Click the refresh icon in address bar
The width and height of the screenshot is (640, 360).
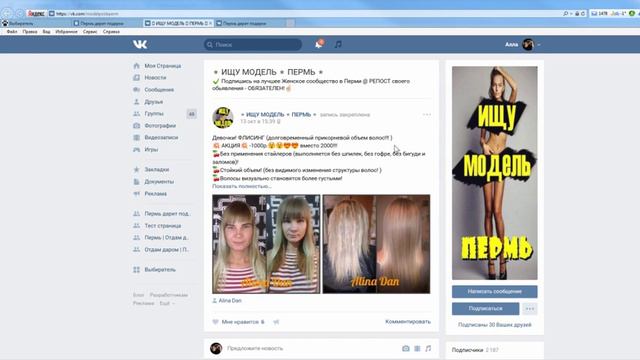[x=583, y=13]
